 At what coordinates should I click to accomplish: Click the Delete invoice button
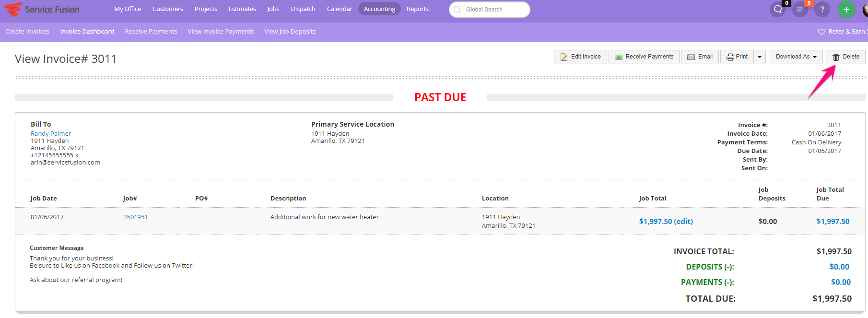pos(845,57)
